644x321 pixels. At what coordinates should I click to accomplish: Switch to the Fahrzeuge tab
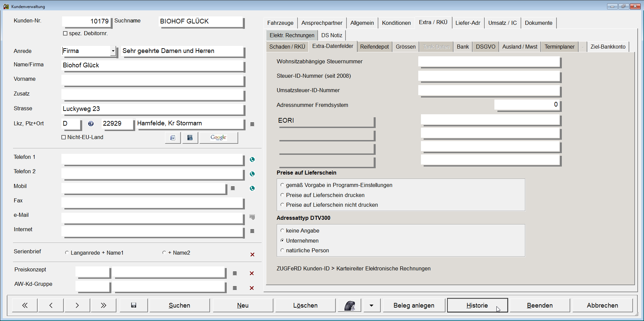pos(280,23)
